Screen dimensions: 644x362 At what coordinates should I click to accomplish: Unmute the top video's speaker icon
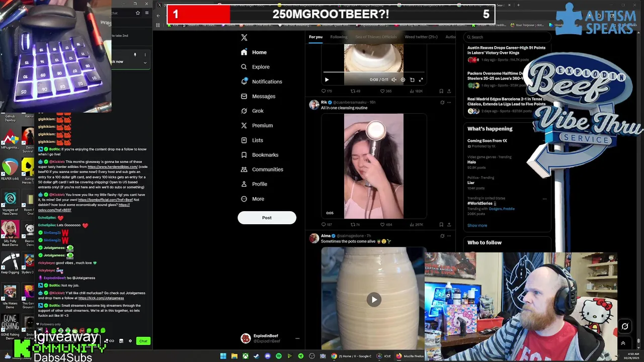[394, 79]
